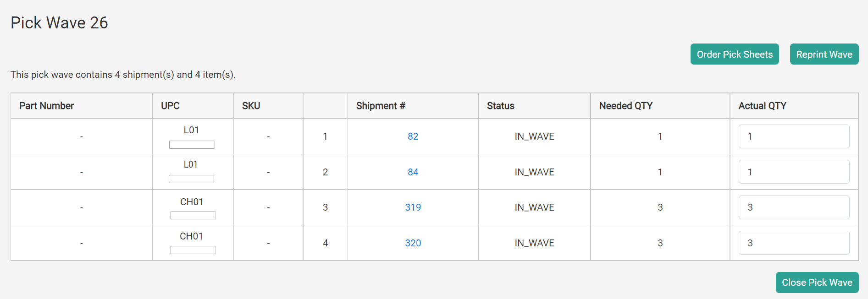Select the Actual QTY field for shipment 82
This screenshot has width=868, height=299.
tap(794, 136)
